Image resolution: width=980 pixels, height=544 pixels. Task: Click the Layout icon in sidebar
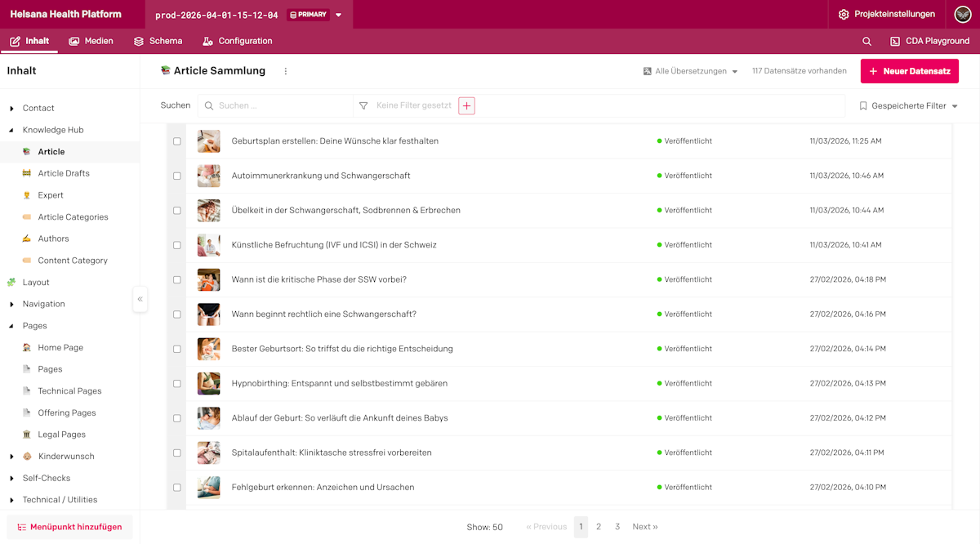coord(11,282)
